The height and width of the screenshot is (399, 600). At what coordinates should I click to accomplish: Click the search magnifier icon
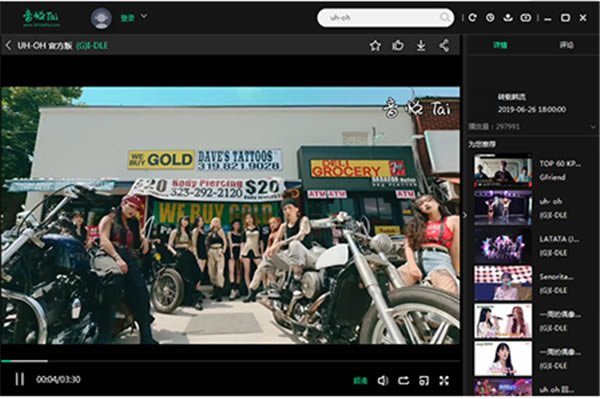[444, 17]
